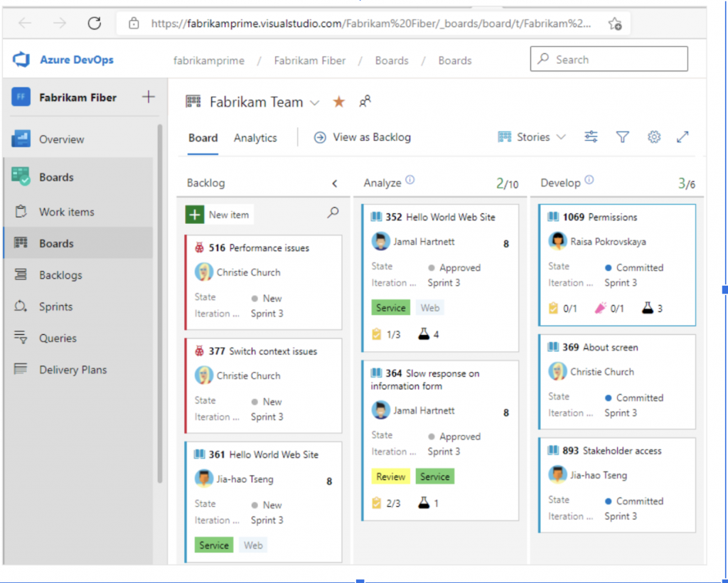
Task: Add page to favorites star icon
Action: pyautogui.click(x=615, y=23)
